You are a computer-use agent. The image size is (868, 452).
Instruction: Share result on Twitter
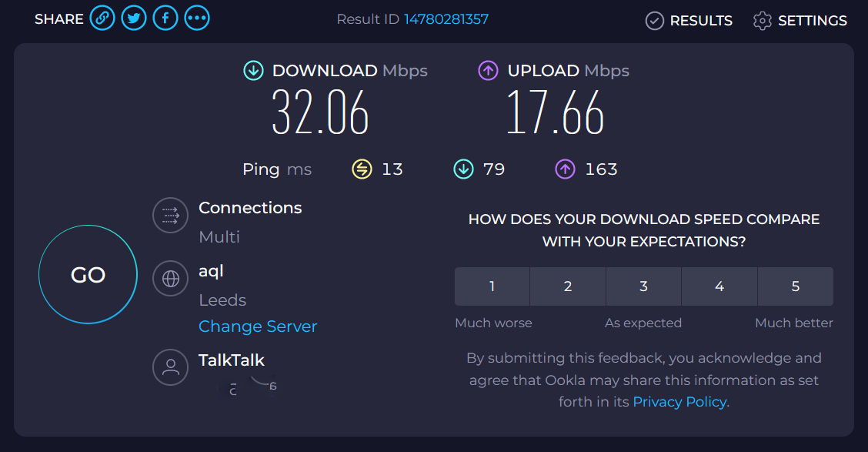pos(134,18)
